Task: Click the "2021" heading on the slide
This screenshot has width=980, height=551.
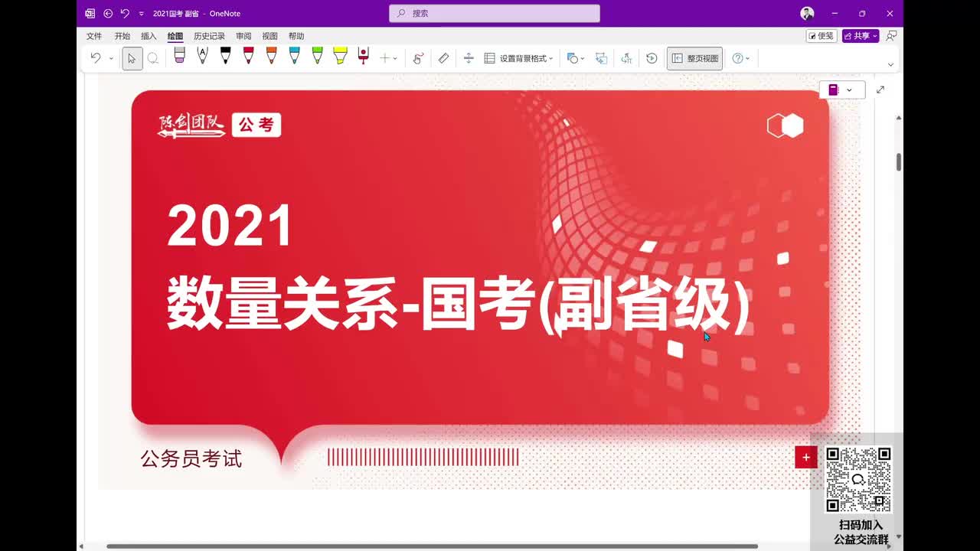Action: (x=230, y=226)
